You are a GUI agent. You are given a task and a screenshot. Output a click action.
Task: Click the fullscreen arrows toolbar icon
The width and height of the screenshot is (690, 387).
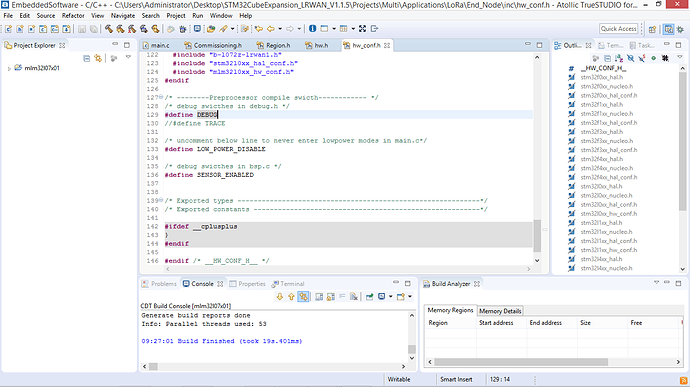point(362,29)
